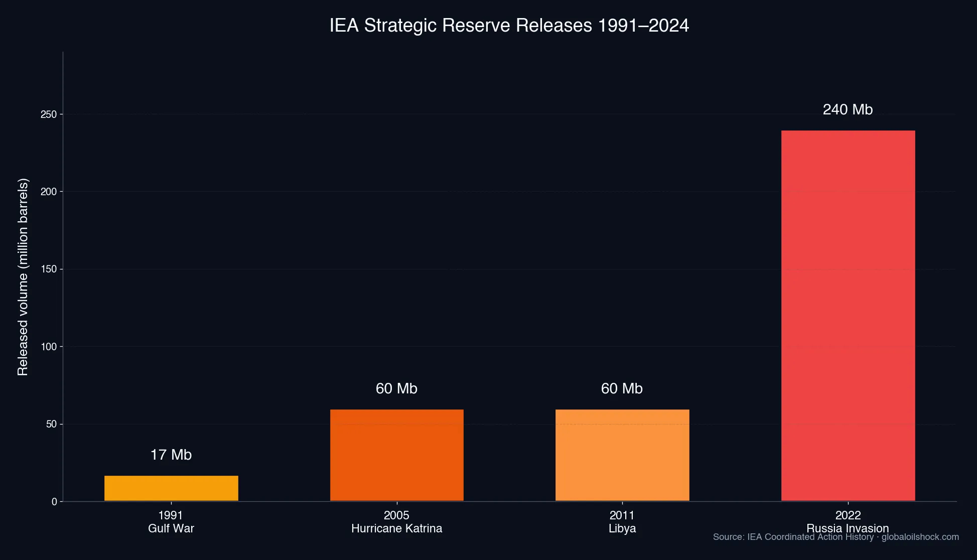Click the 150 y-axis tick label

coord(49,269)
